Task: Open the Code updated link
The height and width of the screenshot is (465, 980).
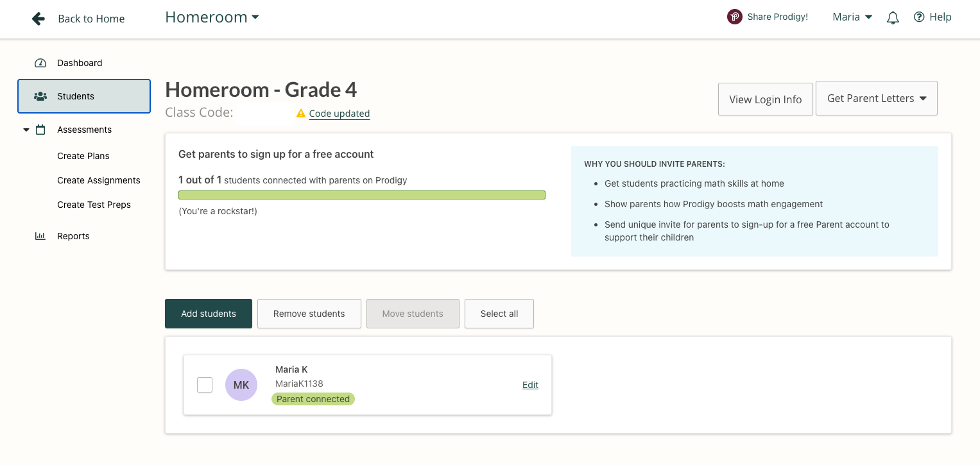Action: click(339, 114)
